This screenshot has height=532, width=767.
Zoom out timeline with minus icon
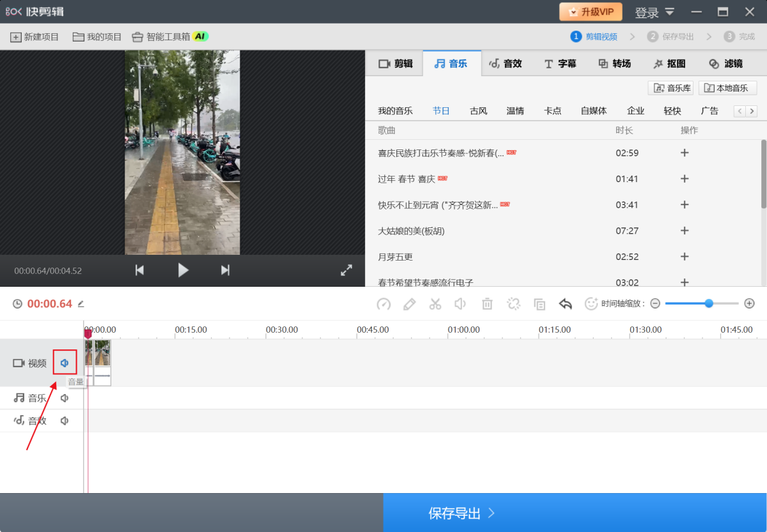[x=655, y=304]
